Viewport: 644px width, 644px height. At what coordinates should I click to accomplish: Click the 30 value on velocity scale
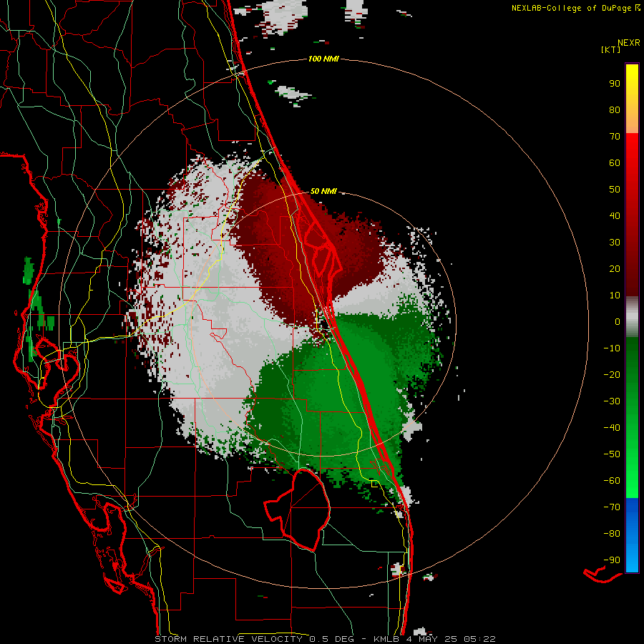[615, 243]
